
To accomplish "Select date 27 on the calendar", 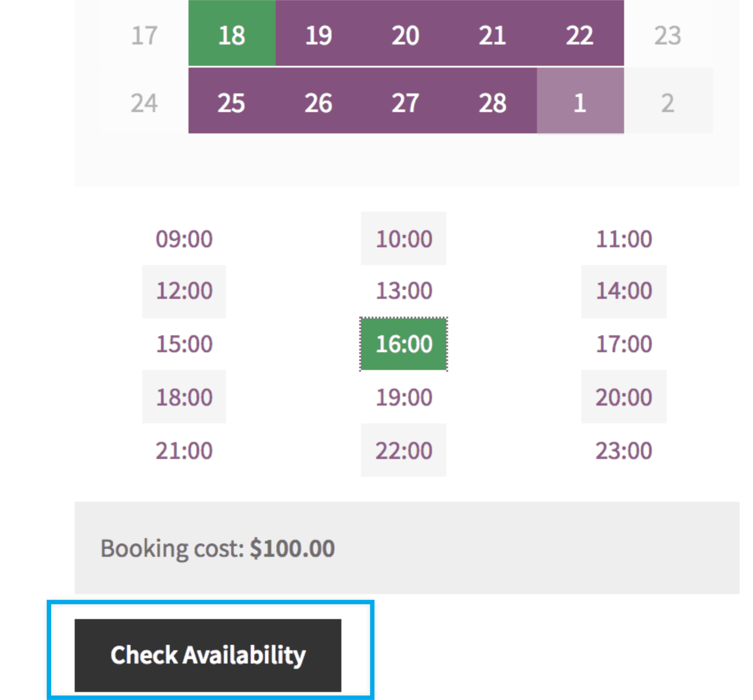I will (405, 104).
